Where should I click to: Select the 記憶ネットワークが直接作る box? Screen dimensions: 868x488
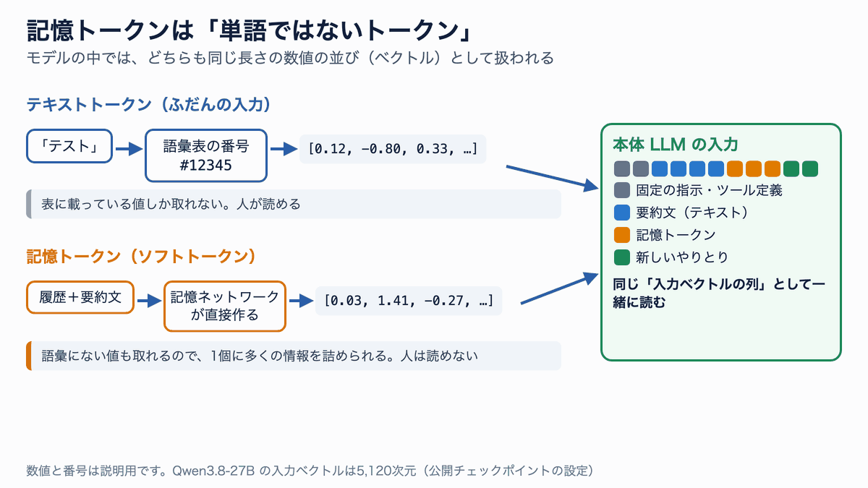point(225,306)
